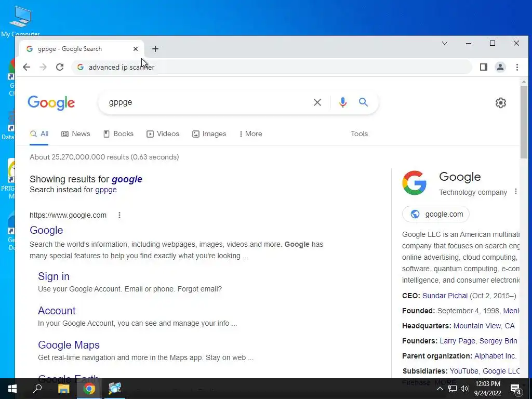Open the Google result title link

tap(46, 230)
